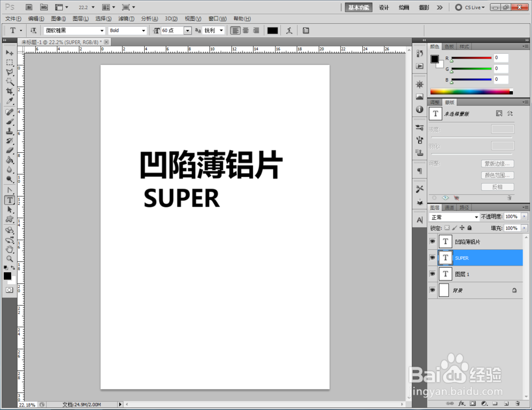Viewport: 532px width, 410px height.
Task: Select the Eraser tool
Action: [x=10, y=150]
